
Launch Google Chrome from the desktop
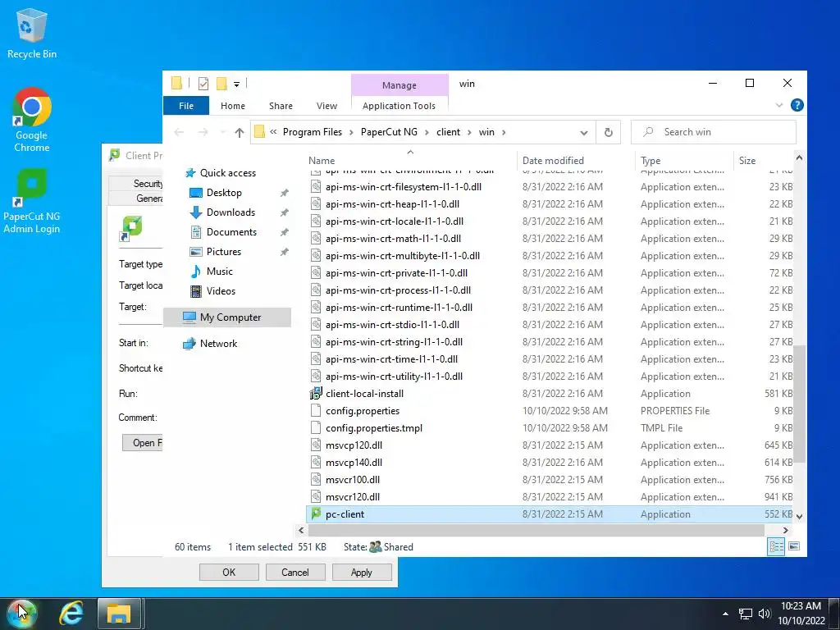[32, 120]
